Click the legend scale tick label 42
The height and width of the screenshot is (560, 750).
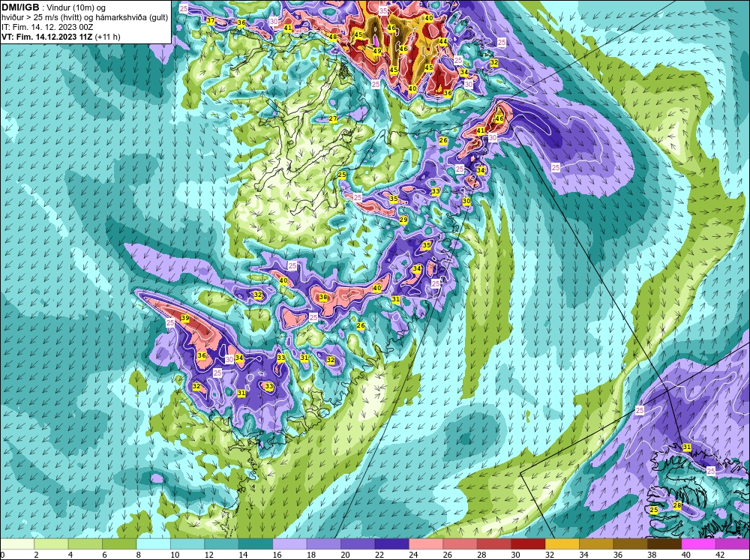click(720, 555)
